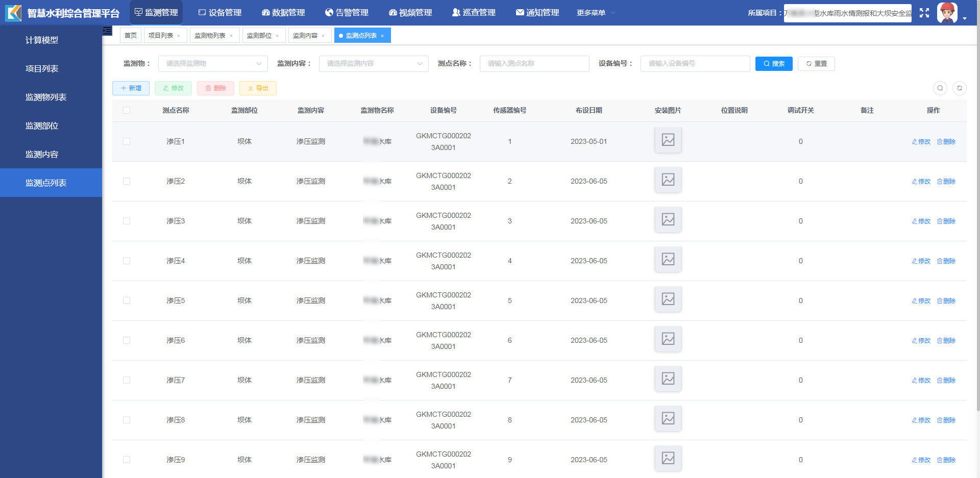980x478 pixels.
Task: Check the checkbox for row 渗压2
Action: 127,181
